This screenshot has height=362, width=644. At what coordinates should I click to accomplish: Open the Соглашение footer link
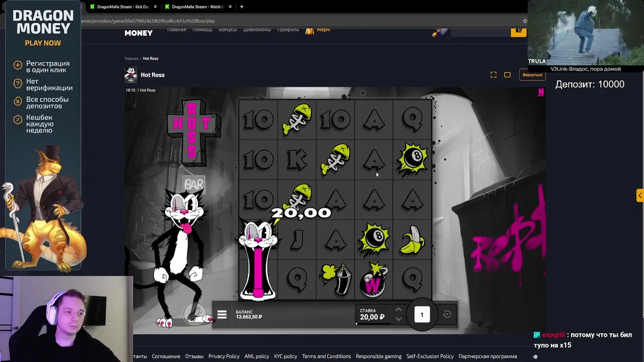(x=166, y=356)
